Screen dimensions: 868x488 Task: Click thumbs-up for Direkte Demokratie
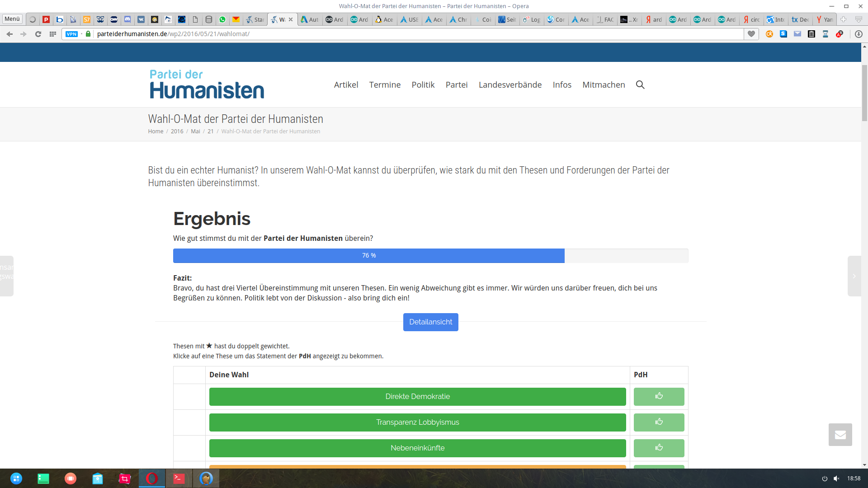pos(659,396)
